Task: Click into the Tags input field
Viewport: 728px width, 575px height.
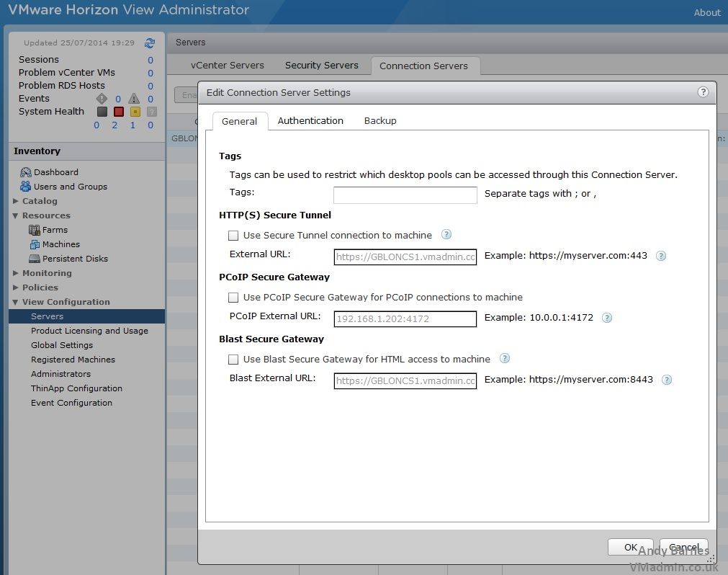Action: (x=405, y=195)
